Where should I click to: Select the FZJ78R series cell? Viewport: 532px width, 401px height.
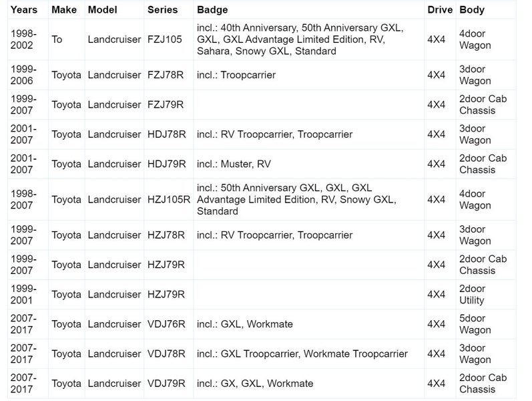point(165,75)
